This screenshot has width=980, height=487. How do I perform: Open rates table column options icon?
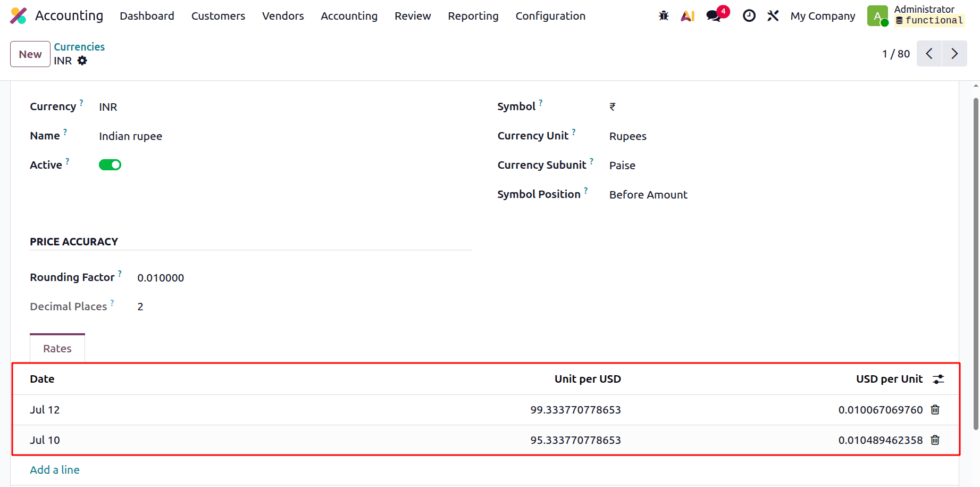(939, 379)
